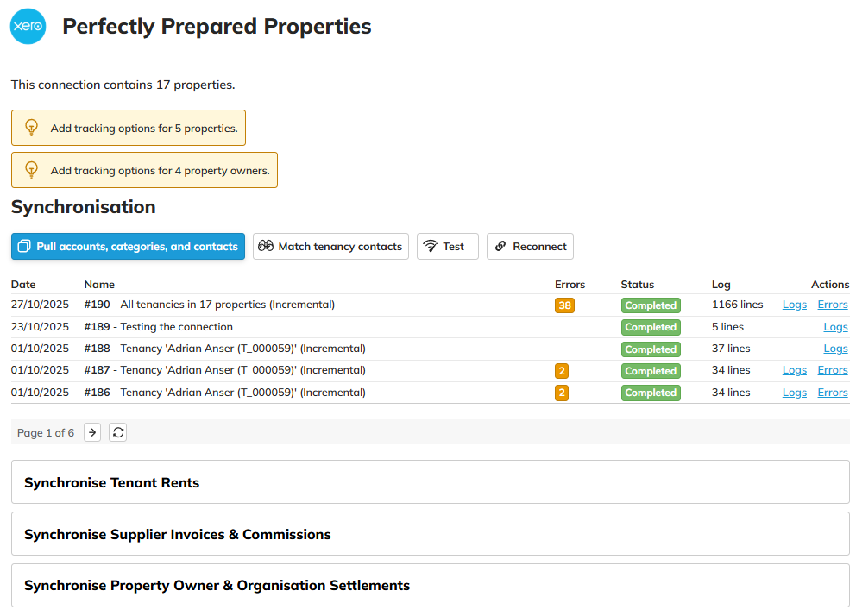Click lightbulb icon for property owners tip
The height and width of the screenshot is (616, 856).
(31, 170)
